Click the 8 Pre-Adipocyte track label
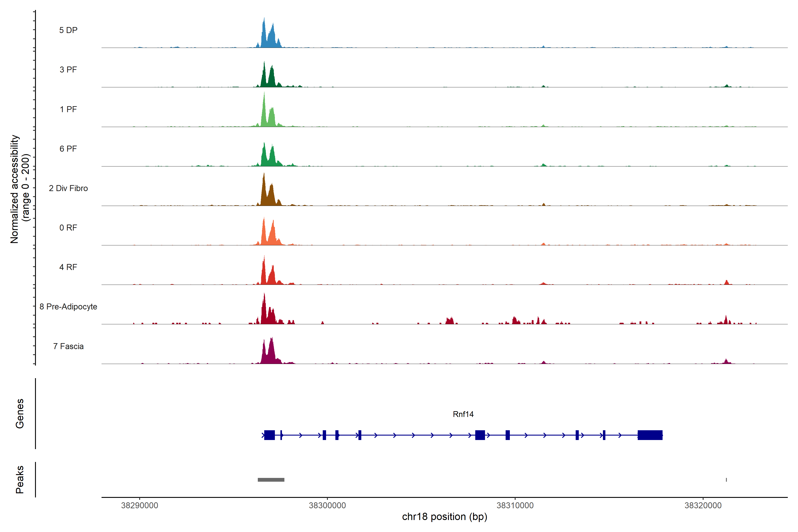Image resolution: width=798 pixels, height=532 pixels. [68, 307]
